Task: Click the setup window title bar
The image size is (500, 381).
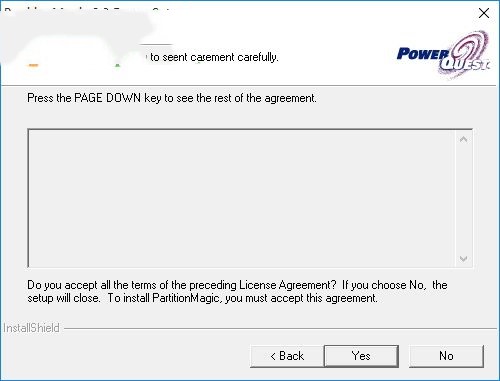Action: (x=233, y=13)
